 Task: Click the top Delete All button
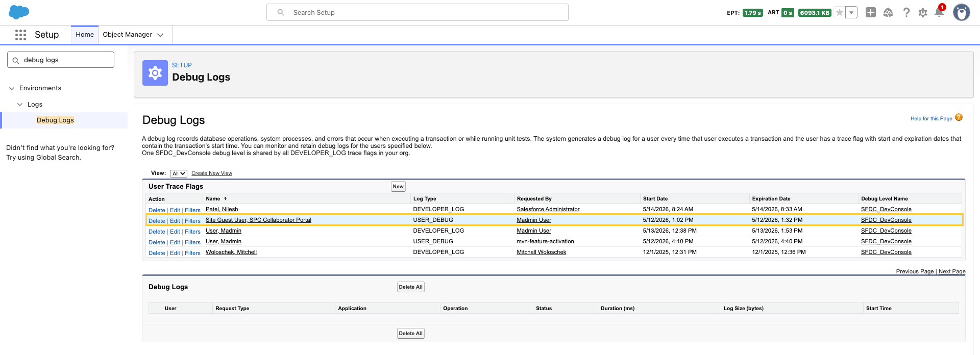[x=411, y=287]
